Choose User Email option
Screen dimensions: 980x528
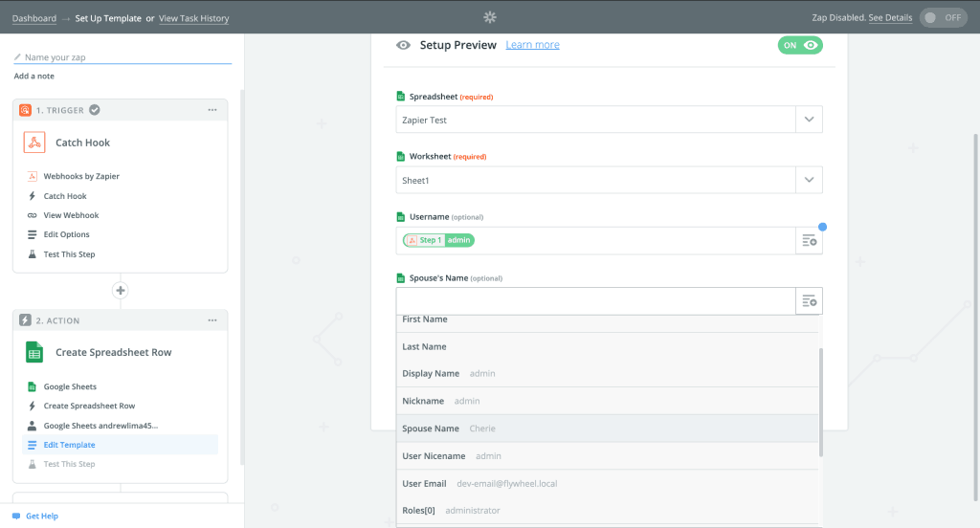[x=608, y=484]
